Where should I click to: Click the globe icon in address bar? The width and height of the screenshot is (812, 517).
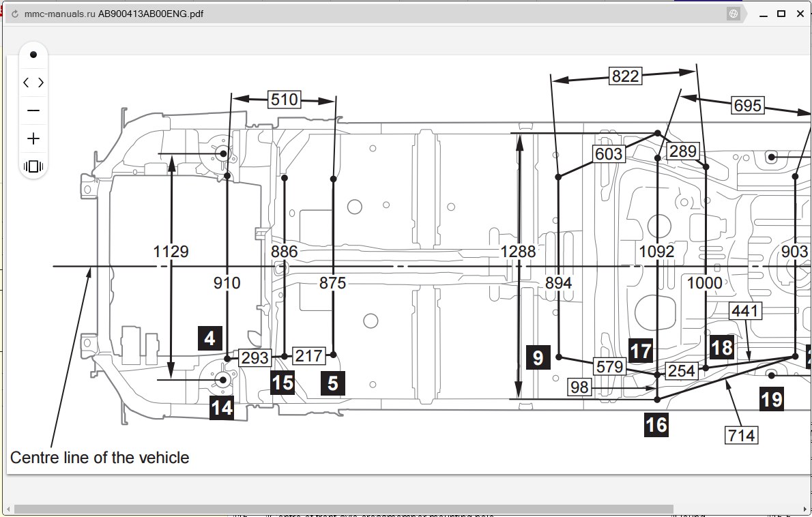click(x=734, y=14)
